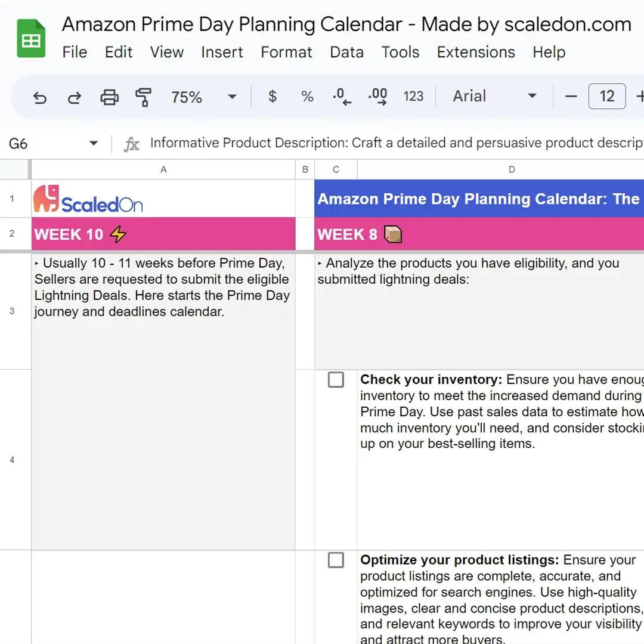
Task: Open the Help menu
Action: [x=549, y=52]
